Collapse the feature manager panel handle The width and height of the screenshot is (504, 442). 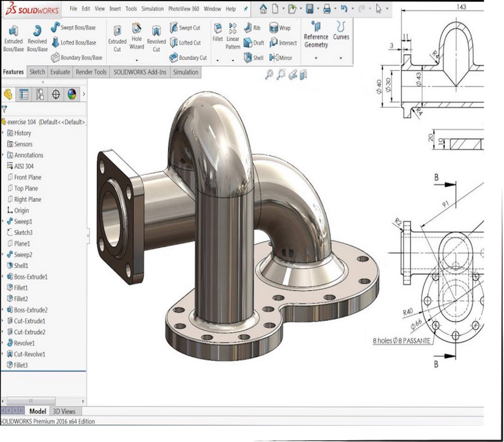(x=88, y=236)
